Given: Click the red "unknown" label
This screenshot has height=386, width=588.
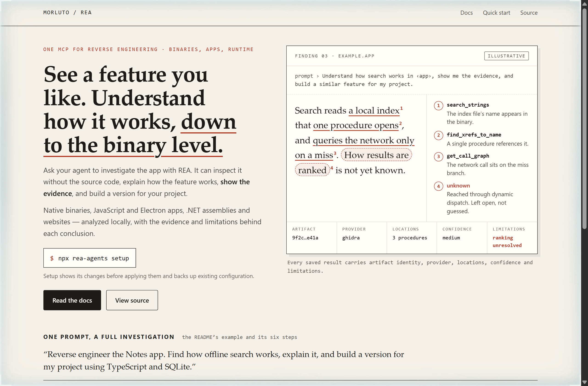Looking at the screenshot, I should click(458, 186).
